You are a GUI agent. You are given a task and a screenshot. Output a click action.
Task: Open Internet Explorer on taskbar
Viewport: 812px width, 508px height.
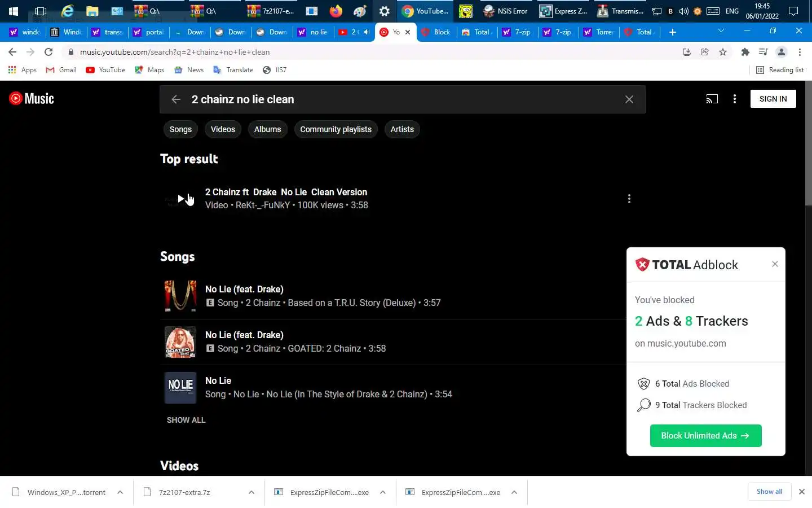pos(68,11)
